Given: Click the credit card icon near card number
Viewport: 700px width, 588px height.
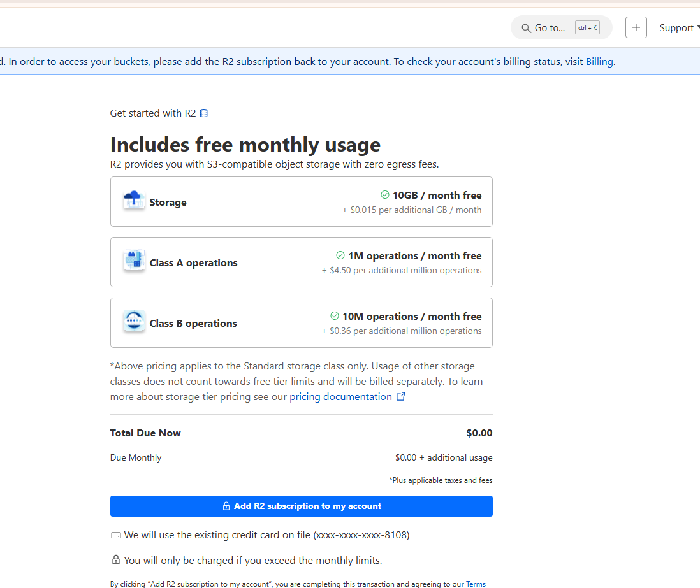Looking at the screenshot, I should click(115, 534).
